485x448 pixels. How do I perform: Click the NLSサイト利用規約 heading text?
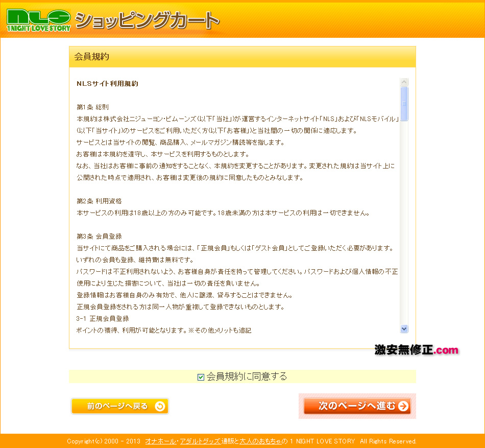point(107,84)
